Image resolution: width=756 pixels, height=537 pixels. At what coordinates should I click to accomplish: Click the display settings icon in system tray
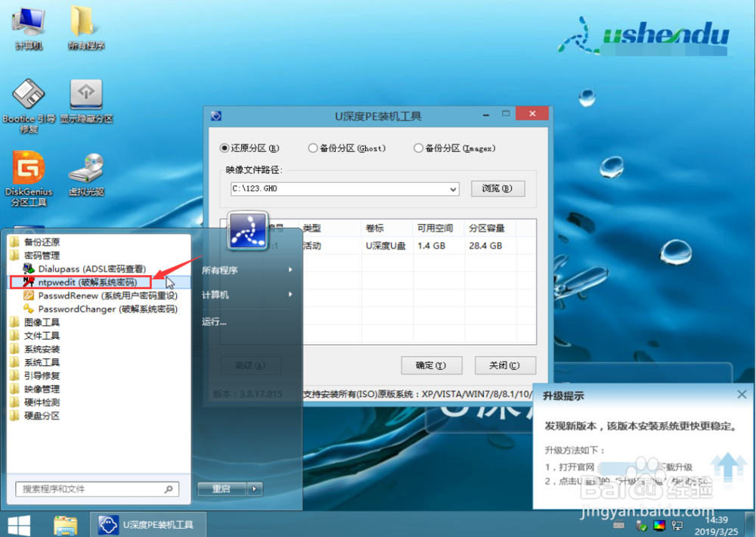pos(659,526)
